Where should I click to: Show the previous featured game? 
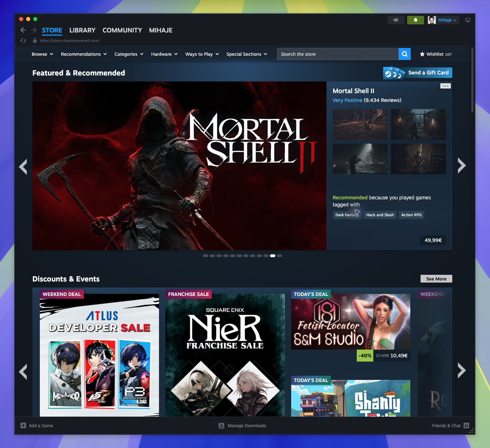click(x=23, y=167)
